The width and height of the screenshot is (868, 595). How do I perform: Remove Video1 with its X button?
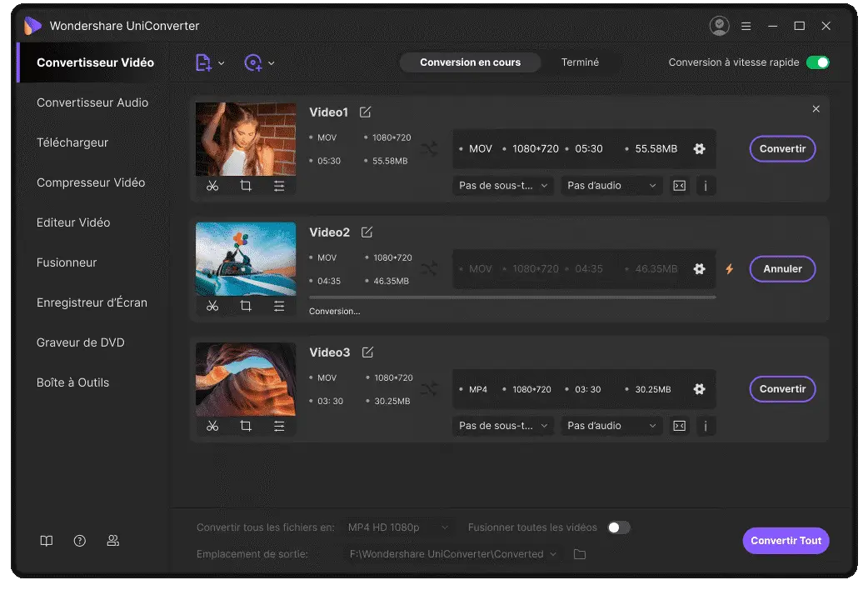coord(816,108)
